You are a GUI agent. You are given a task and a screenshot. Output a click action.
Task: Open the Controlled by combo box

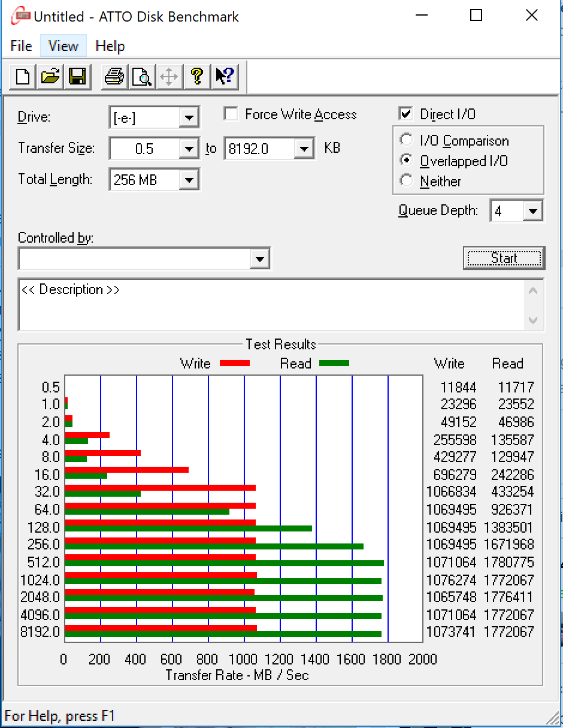pos(259,259)
